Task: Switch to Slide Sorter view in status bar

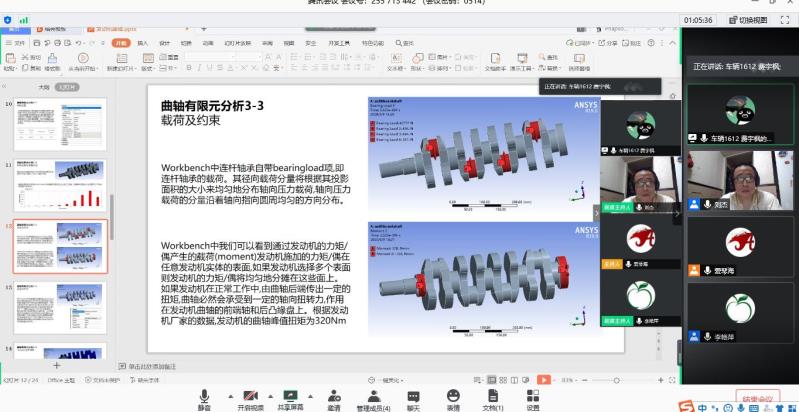Action: [x=503, y=380]
